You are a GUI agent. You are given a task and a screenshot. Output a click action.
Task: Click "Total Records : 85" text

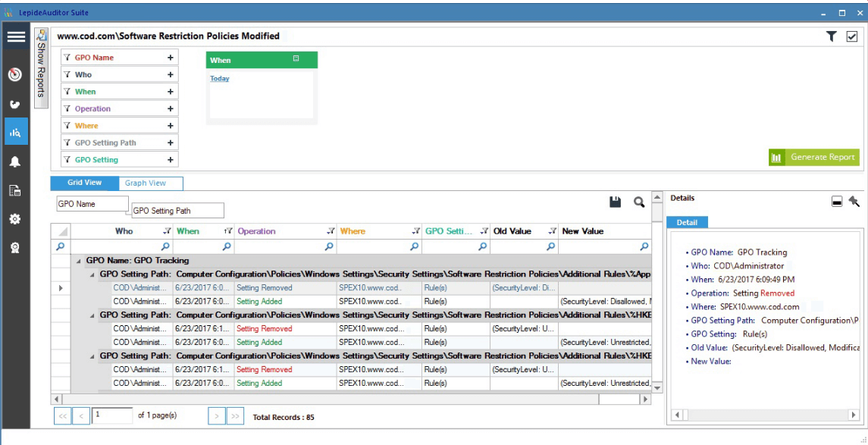click(284, 417)
